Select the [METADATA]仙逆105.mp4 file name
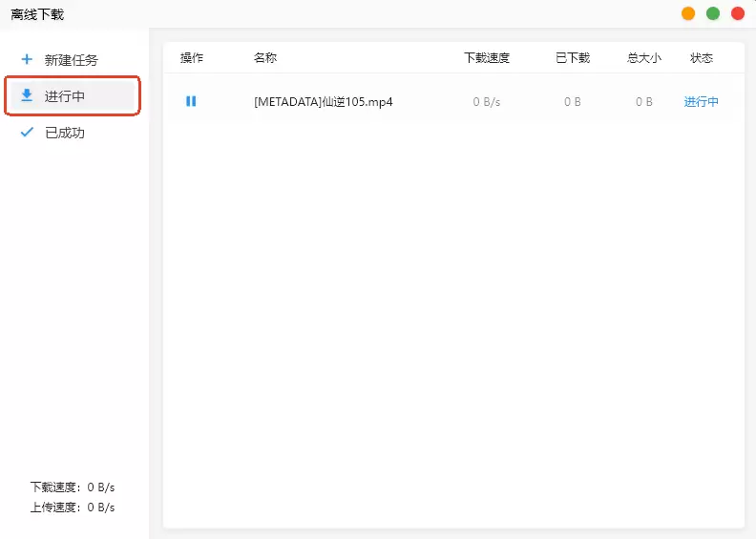756x539 pixels. pyautogui.click(x=323, y=102)
